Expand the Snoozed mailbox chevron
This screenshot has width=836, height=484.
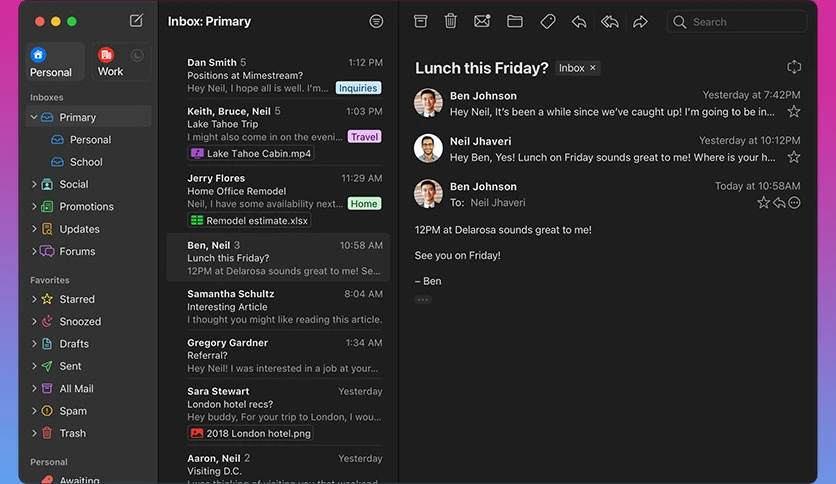pos(34,321)
